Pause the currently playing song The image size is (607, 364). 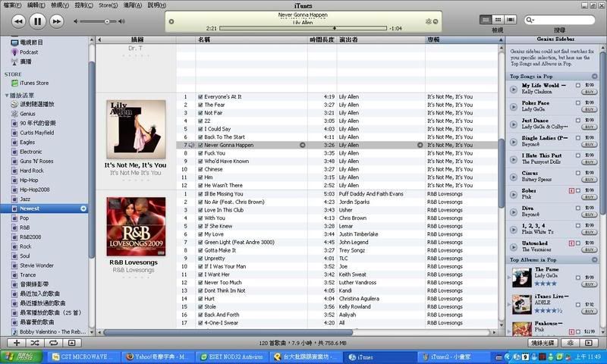(x=37, y=20)
